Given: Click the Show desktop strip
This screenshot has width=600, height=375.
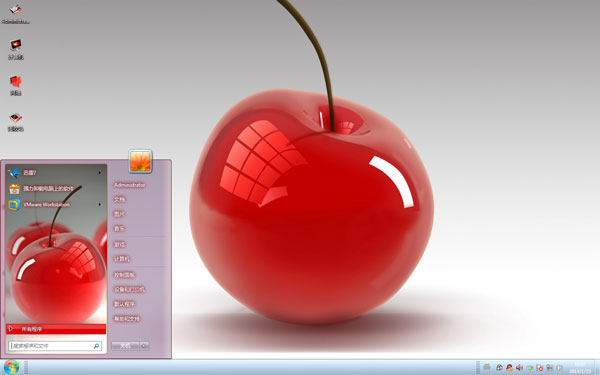Looking at the screenshot, I should coord(597,367).
